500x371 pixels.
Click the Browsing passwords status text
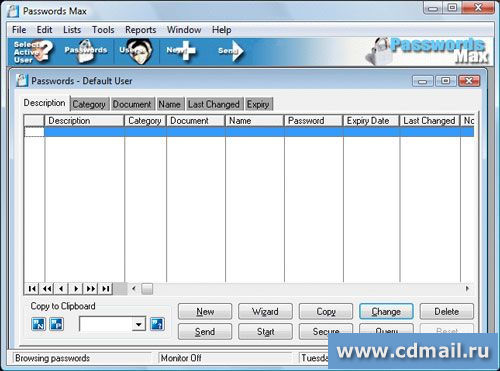[x=52, y=358]
